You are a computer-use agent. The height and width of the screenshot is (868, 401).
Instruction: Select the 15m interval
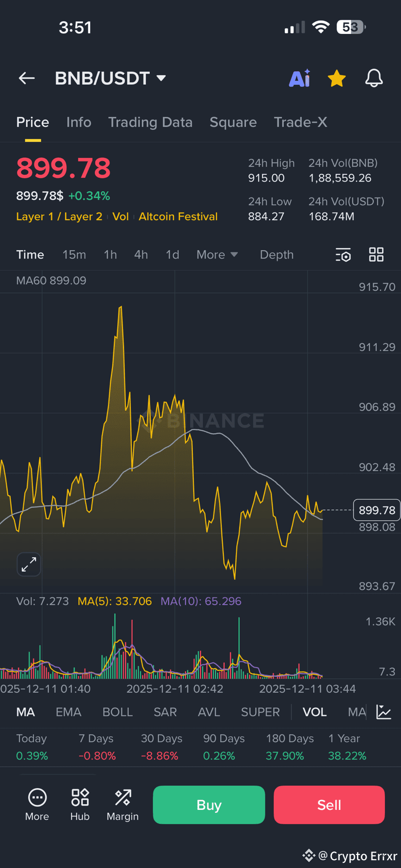74,255
